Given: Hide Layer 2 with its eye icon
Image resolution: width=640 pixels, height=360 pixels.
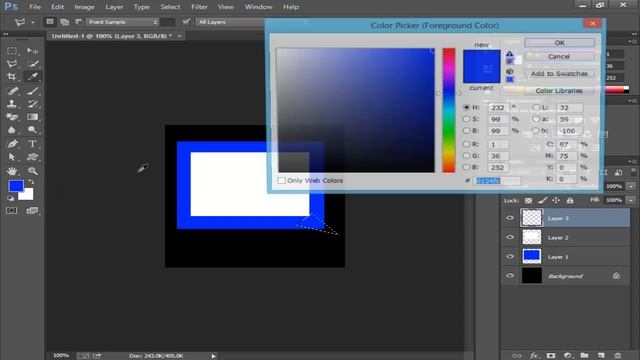Looking at the screenshot, I should [510, 237].
